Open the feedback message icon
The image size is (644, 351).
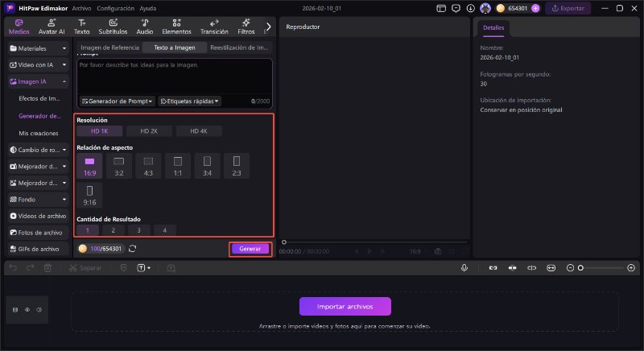point(456,8)
